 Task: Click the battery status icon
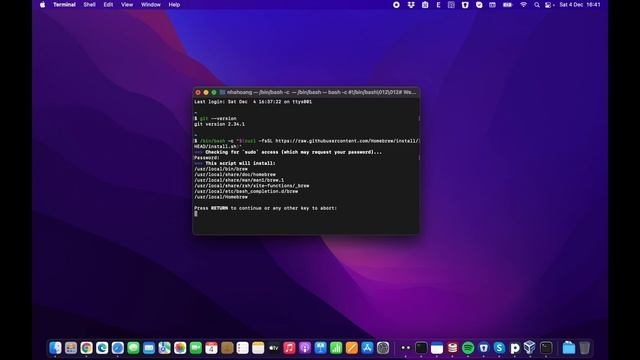pos(507,5)
